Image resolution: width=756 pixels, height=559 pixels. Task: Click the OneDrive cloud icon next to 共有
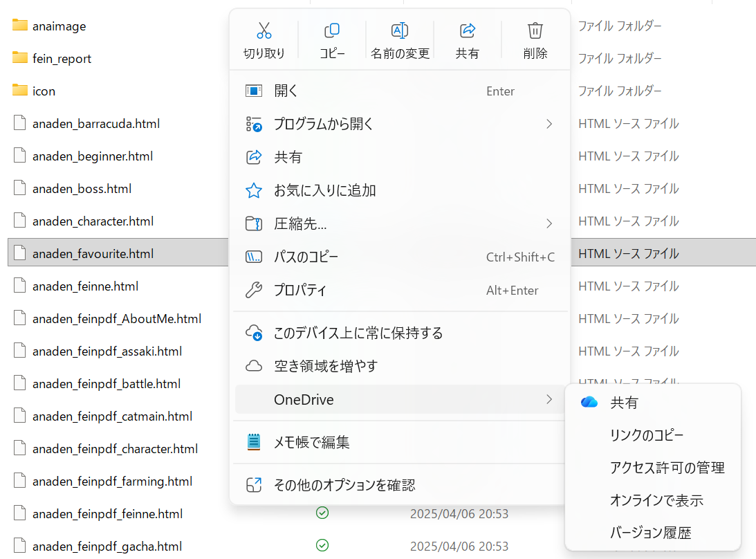588,402
